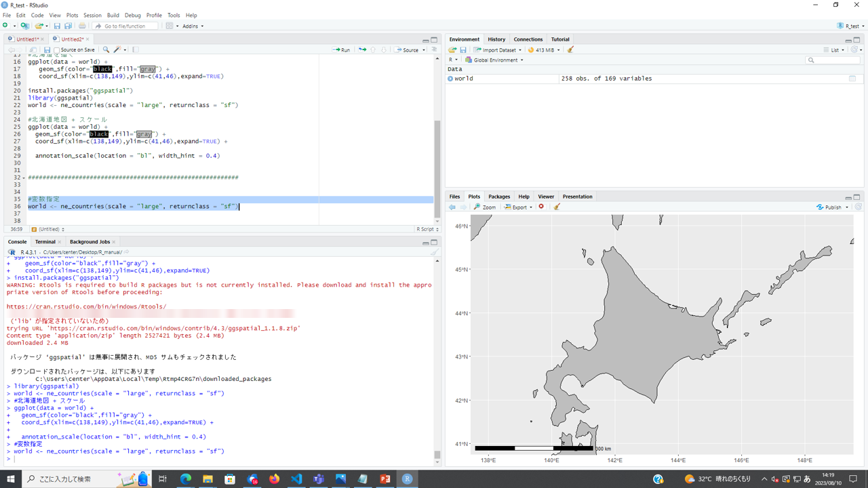Screen dimensions: 868x488
Task: Click the re-run previous code icon
Action: (x=362, y=49)
